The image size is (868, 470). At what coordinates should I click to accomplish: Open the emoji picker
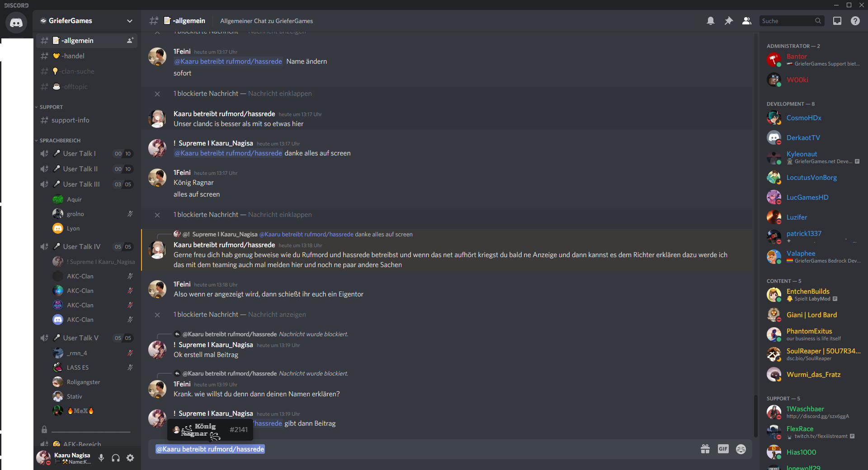point(741,449)
